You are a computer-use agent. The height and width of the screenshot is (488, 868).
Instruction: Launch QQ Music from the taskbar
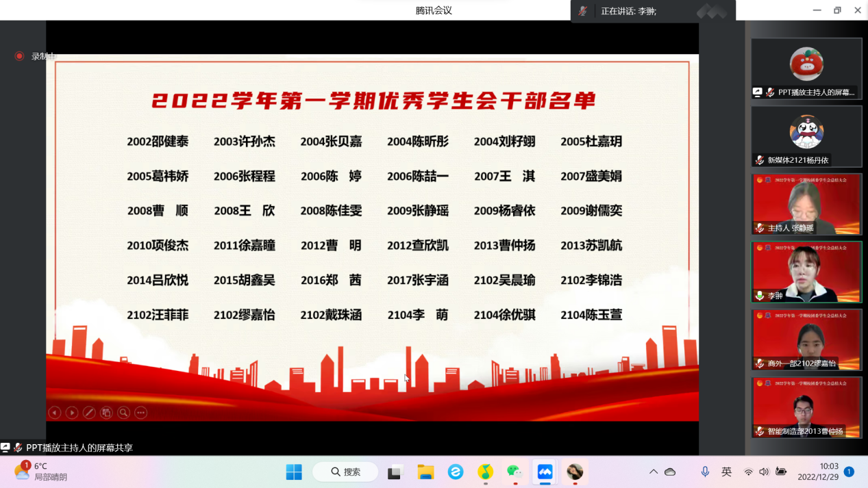(484, 472)
